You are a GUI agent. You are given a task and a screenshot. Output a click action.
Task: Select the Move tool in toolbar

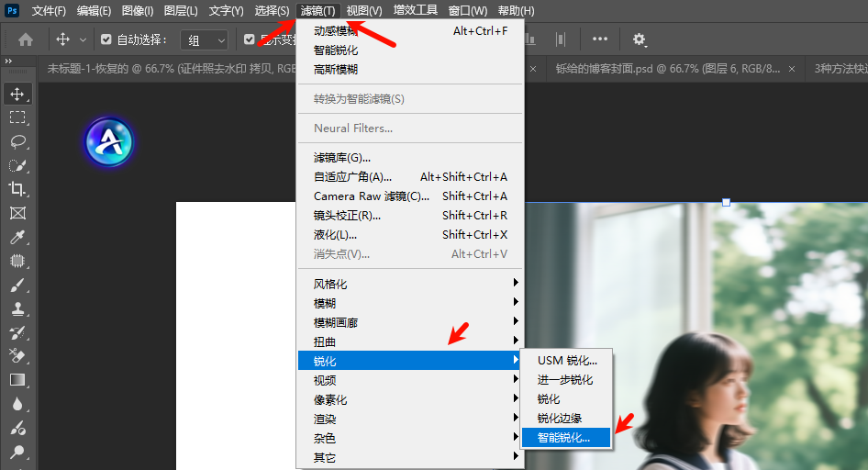[x=17, y=94]
